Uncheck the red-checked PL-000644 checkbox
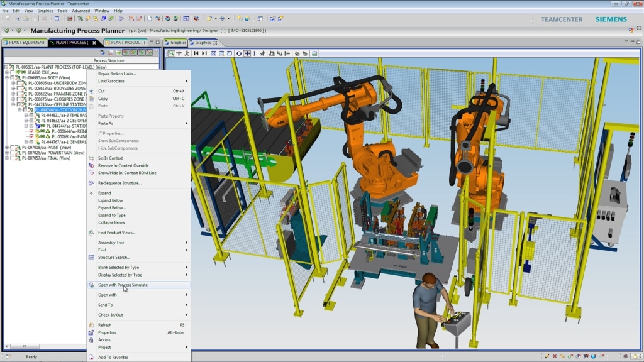Viewport: 644px width, 362px height. 31,131
